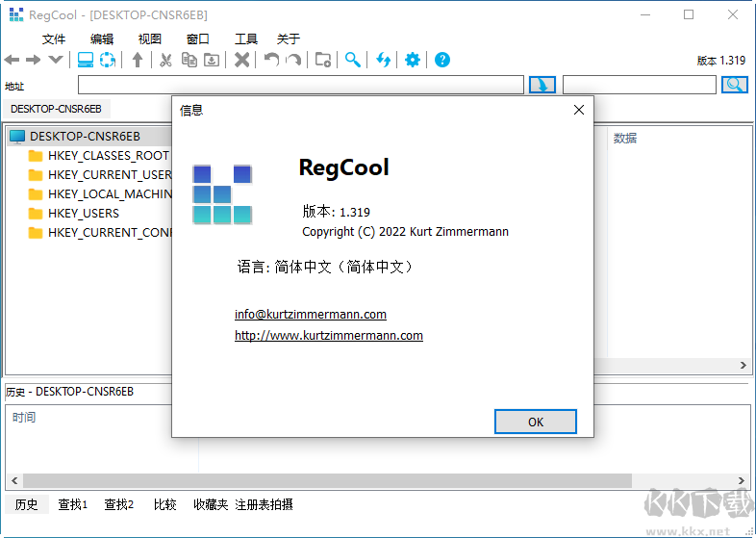Select HKEY_CURRENT_CONFIG key

point(110,233)
